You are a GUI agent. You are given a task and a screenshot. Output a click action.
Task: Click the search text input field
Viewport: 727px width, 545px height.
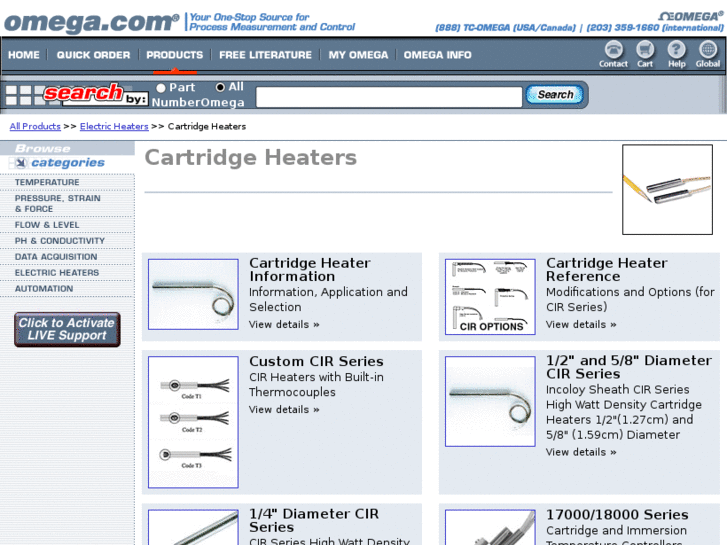point(389,97)
